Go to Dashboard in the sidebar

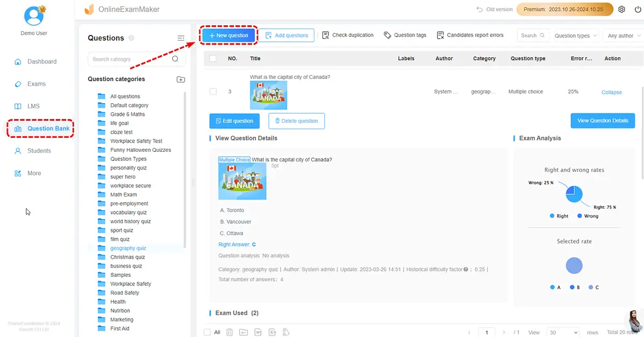[41, 62]
